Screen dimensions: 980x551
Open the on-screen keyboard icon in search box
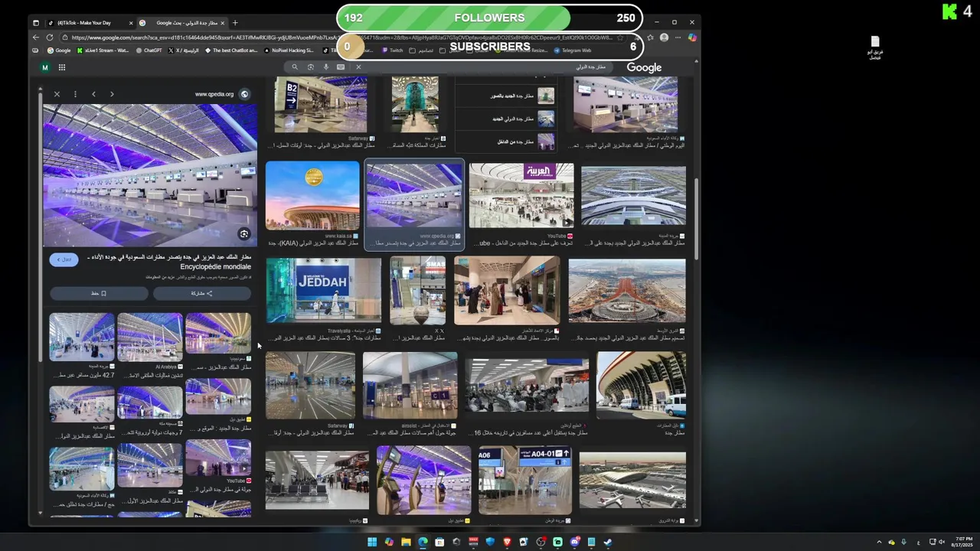tap(341, 67)
